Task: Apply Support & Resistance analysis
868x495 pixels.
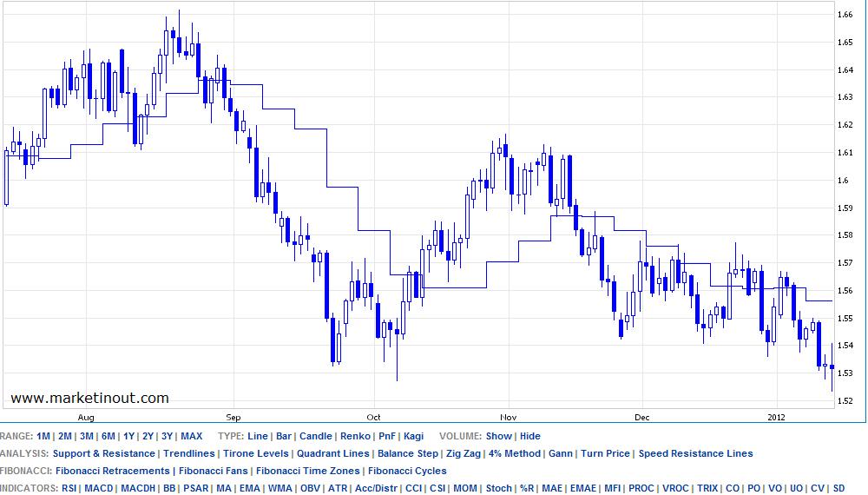Action: click(103, 453)
